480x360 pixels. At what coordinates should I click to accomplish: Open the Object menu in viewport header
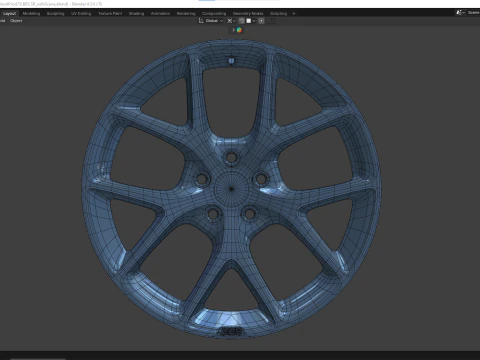click(x=16, y=21)
